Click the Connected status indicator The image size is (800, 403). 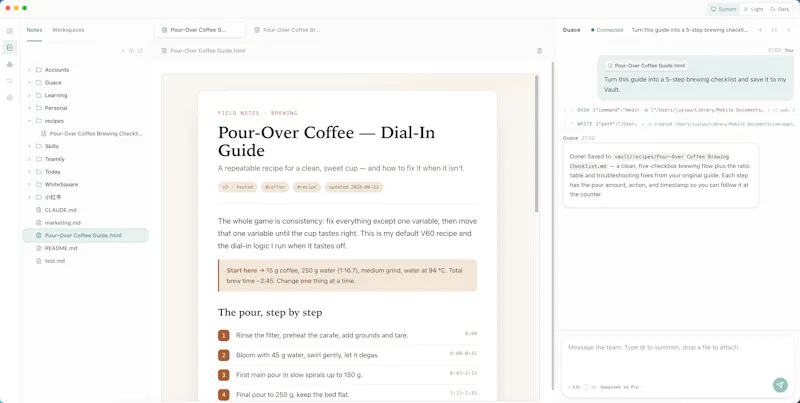(607, 30)
